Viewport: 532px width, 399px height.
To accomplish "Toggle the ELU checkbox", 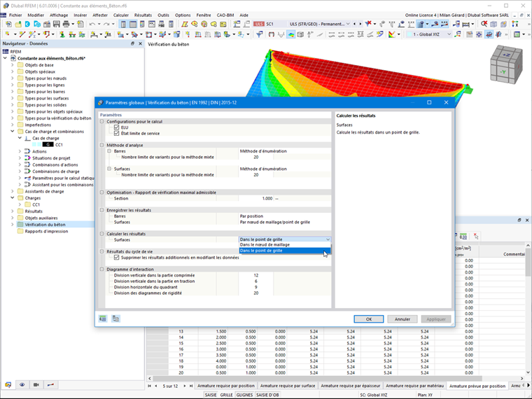I will coord(117,127).
